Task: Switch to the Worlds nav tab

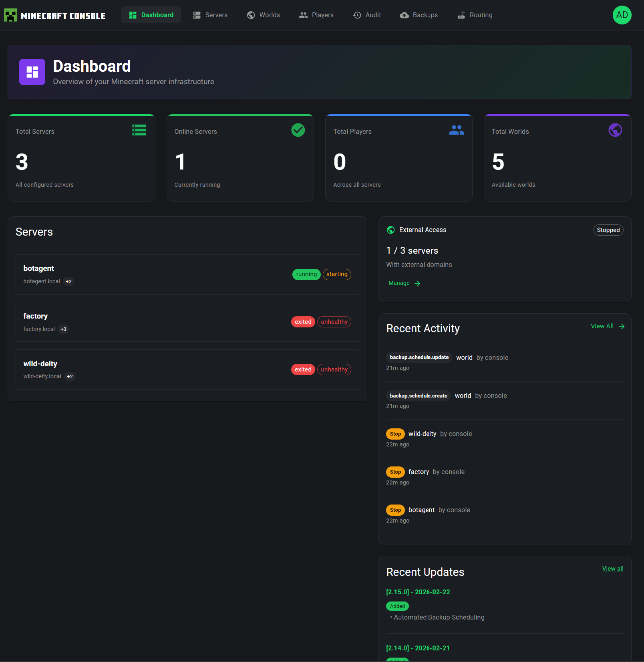Action: click(264, 15)
